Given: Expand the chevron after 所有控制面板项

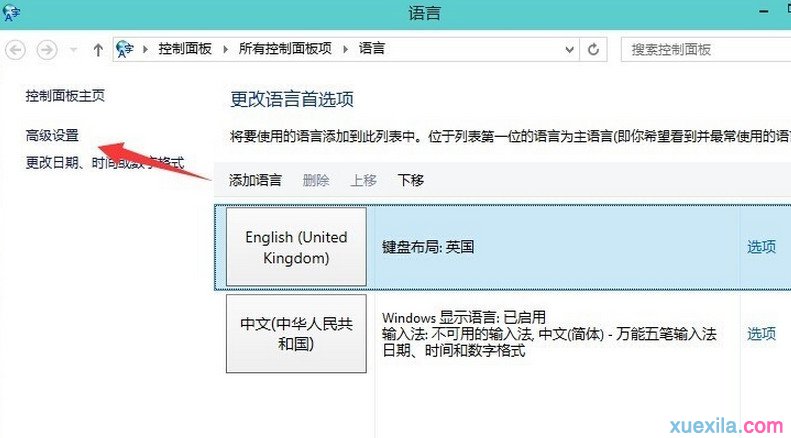Looking at the screenshot, I should tap(346, 49).
